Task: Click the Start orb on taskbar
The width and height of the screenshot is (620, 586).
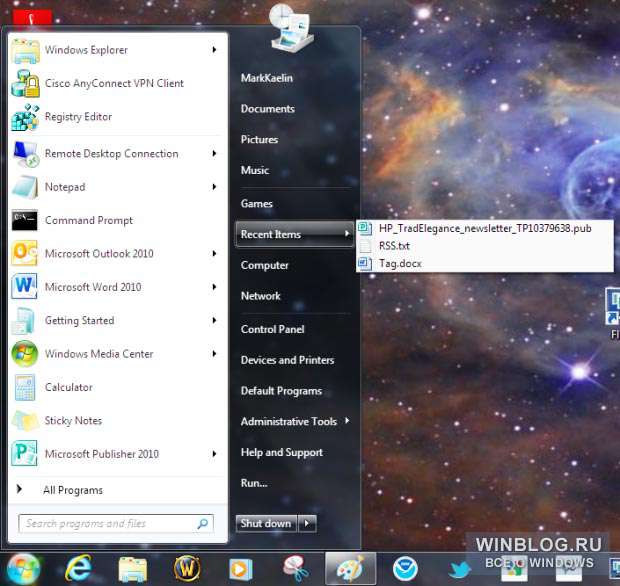Action: tap(23, 569)
